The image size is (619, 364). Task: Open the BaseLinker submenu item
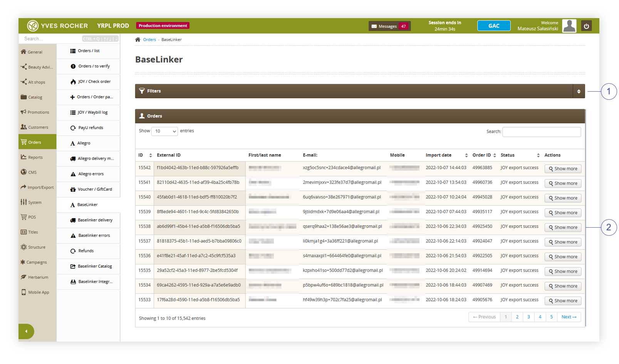tap(88, 205)
